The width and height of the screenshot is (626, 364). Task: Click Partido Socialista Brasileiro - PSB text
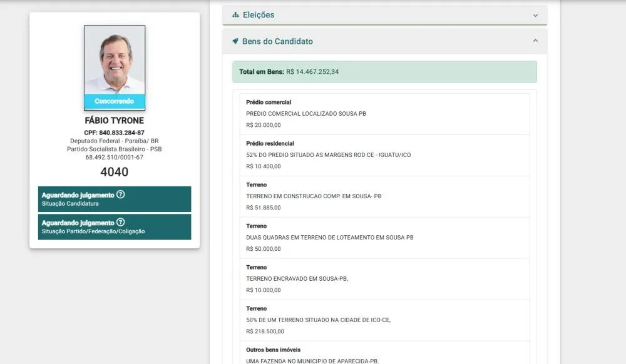pyautogui.click(x=114, y=149)
